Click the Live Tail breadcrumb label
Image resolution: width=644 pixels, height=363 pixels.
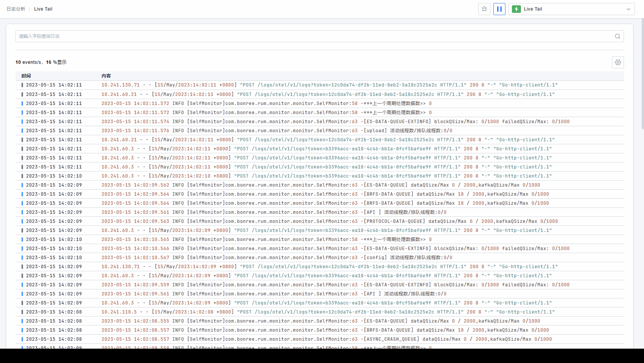[x=43, y=9]
